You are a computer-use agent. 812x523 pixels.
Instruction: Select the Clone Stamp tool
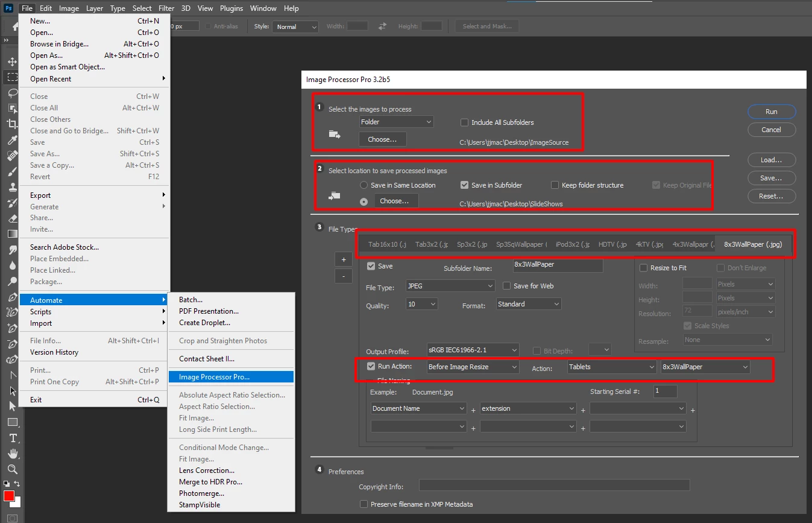click(x=12, y=187)
